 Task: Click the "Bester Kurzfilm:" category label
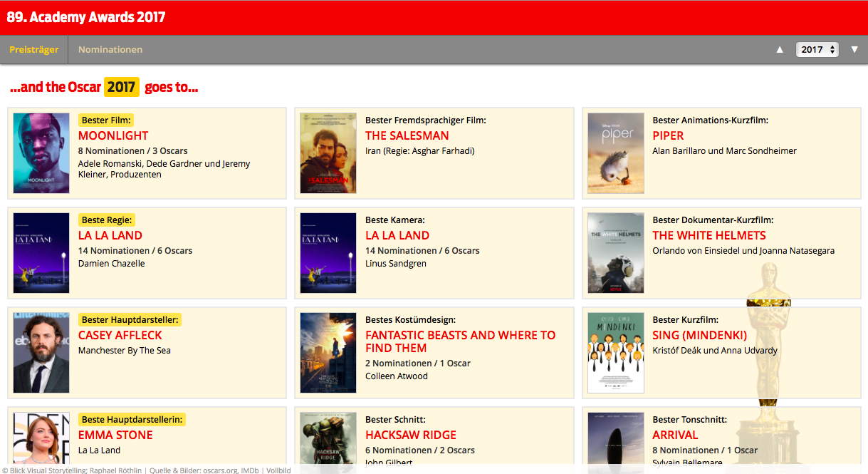(686, 320)
